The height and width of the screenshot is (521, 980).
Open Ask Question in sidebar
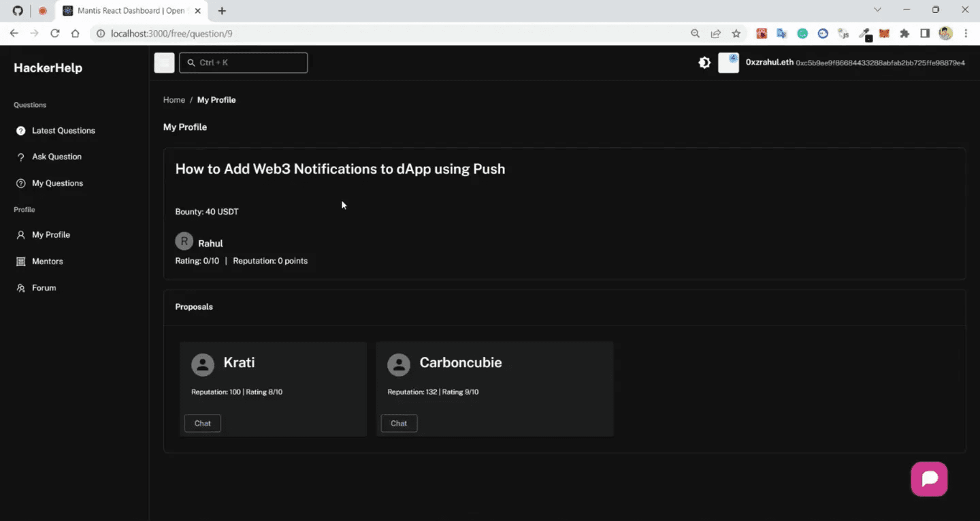point(56,157)
